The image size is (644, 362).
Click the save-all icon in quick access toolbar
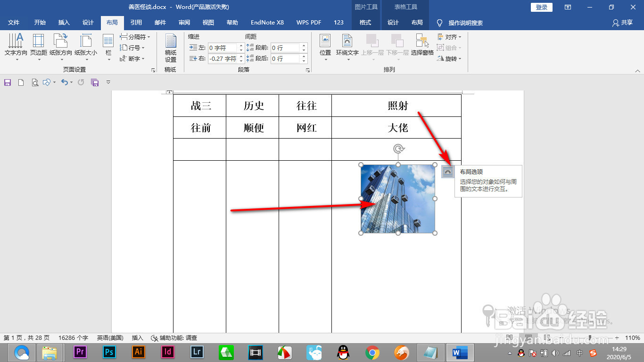click(x=95, y=82)
